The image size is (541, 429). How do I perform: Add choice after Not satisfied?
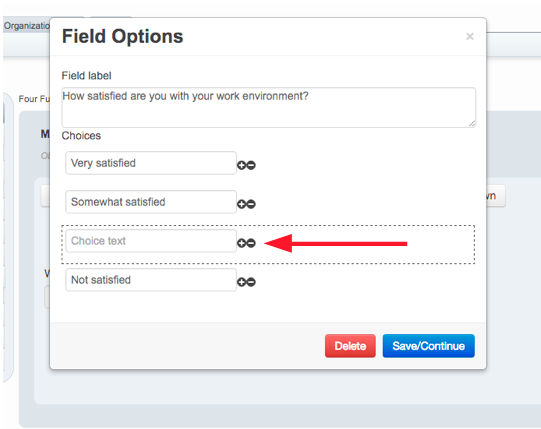point(242,282)
